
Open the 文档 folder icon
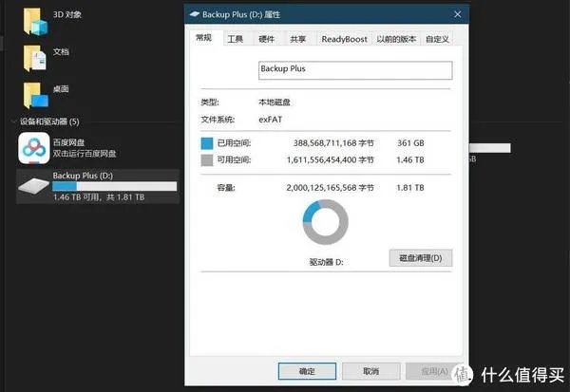pos(35,59)
